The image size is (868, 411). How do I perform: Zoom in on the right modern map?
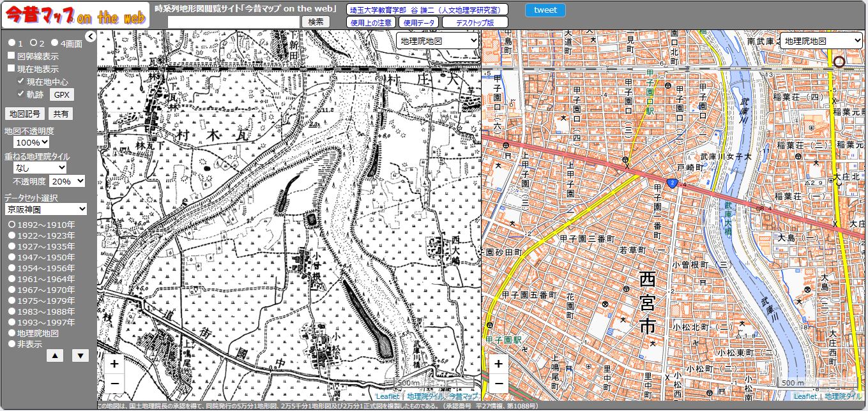498,364
